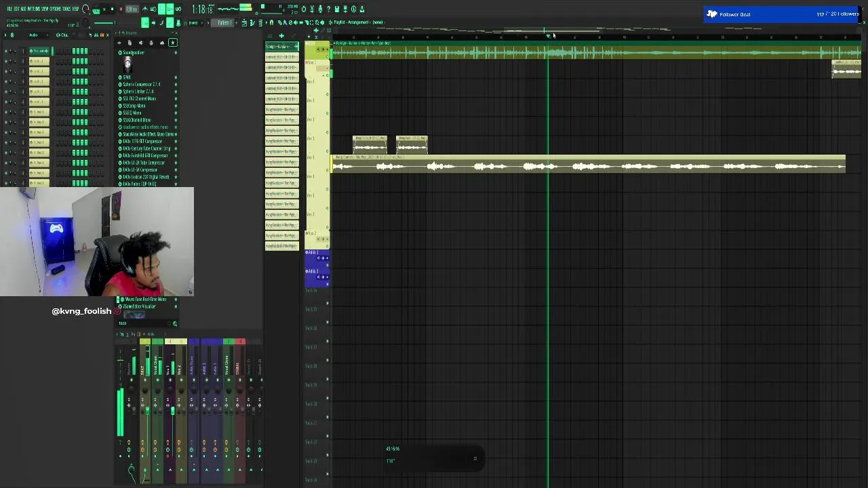Click the Soundgoodizer preview thumbnail
This screenshot has height=488, width=868.
[x=127, y=64]
